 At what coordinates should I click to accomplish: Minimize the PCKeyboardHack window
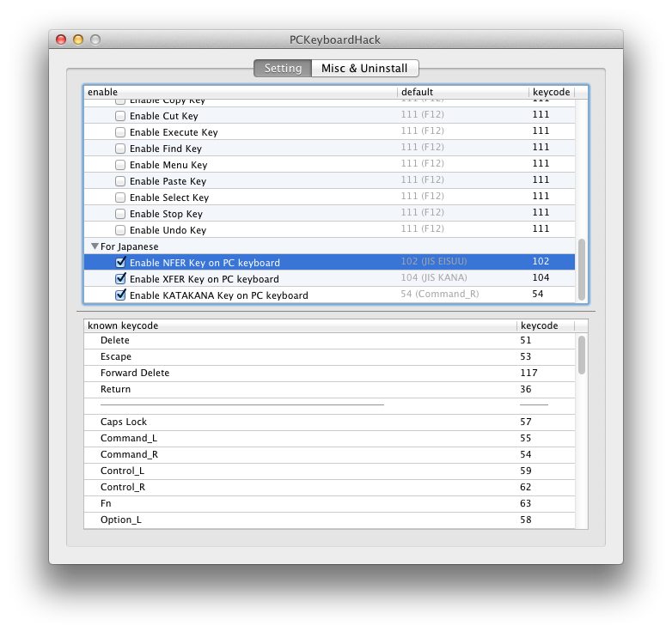(x=78, y=39)
